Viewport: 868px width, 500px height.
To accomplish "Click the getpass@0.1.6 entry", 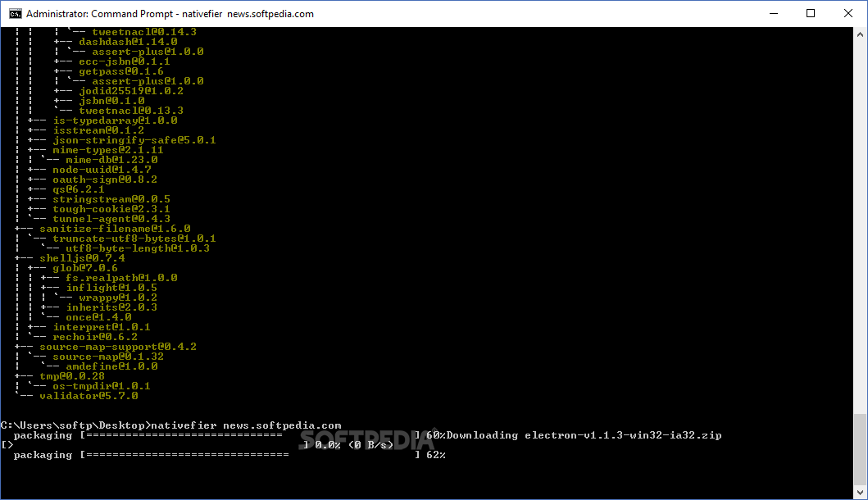I will tap(121, 72).
